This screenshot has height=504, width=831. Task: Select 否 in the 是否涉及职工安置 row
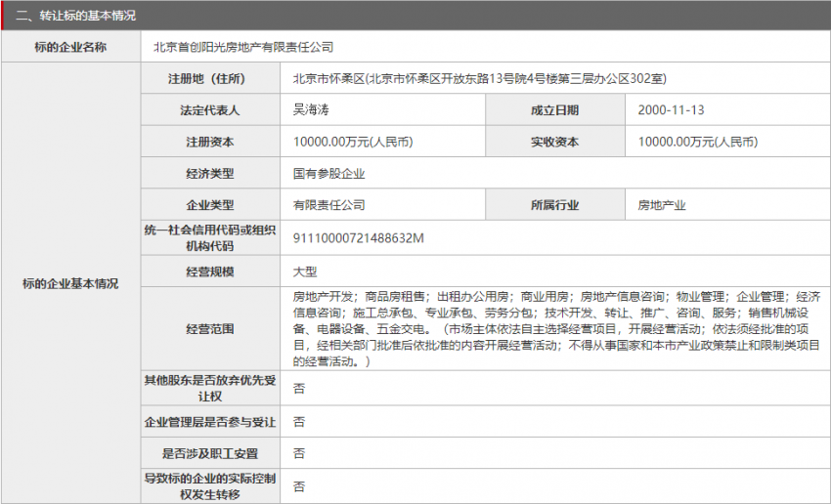299,454
